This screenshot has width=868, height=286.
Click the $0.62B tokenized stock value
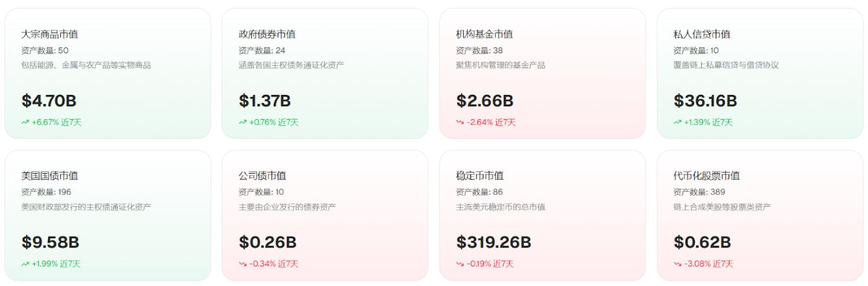coord(702,243)
